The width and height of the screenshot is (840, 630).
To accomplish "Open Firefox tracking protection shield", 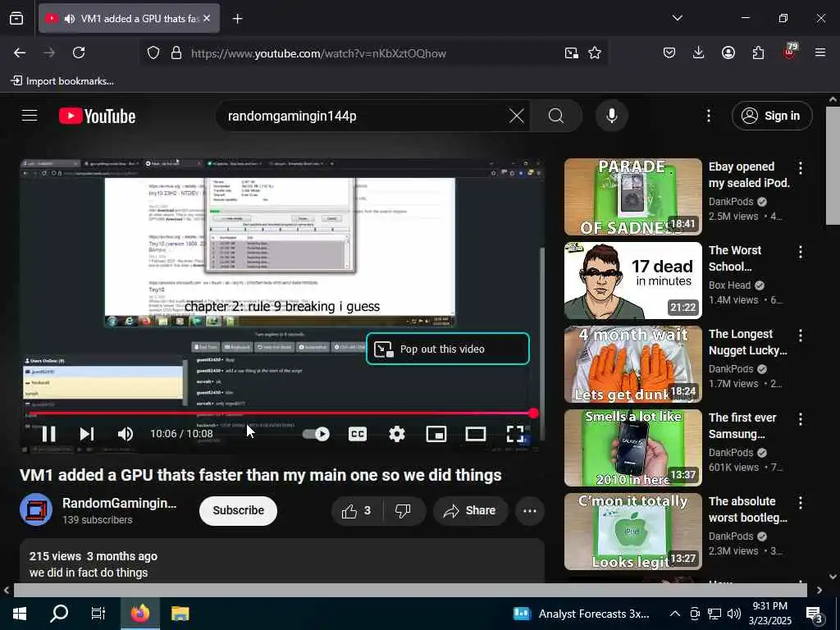I will 153,53.
